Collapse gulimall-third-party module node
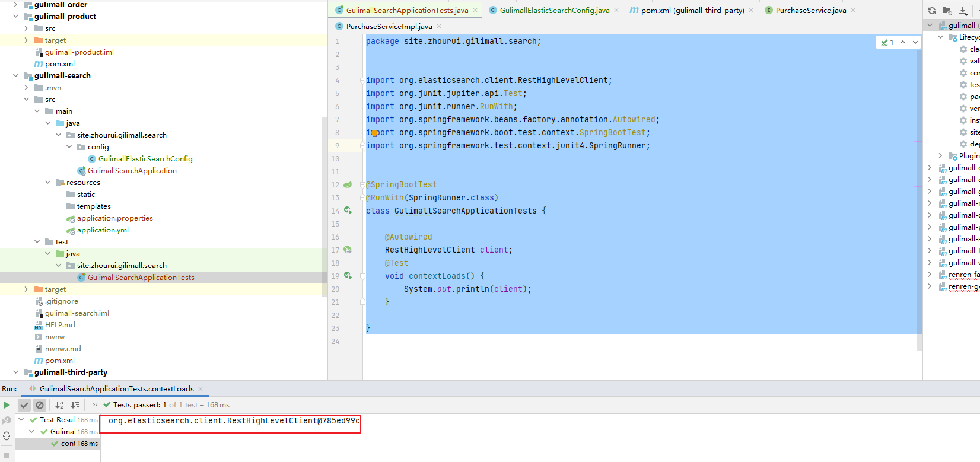The image size is (980, 462). pos(15,372)
